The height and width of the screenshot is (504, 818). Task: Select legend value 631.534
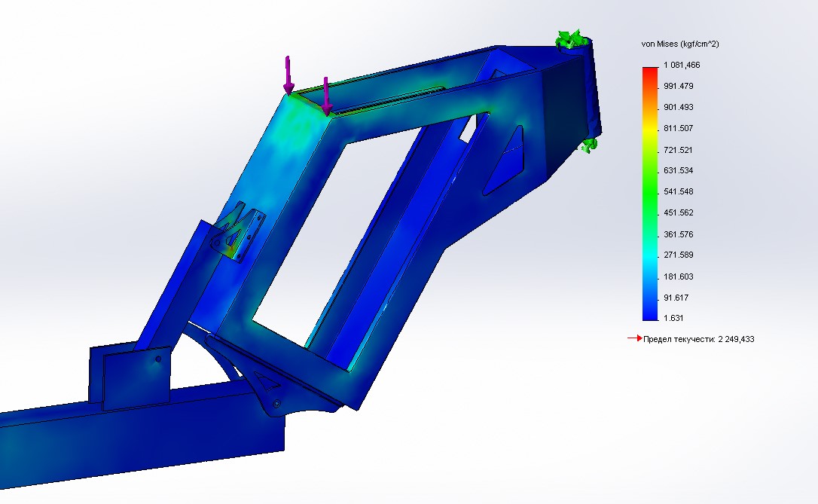pos(678,170)
